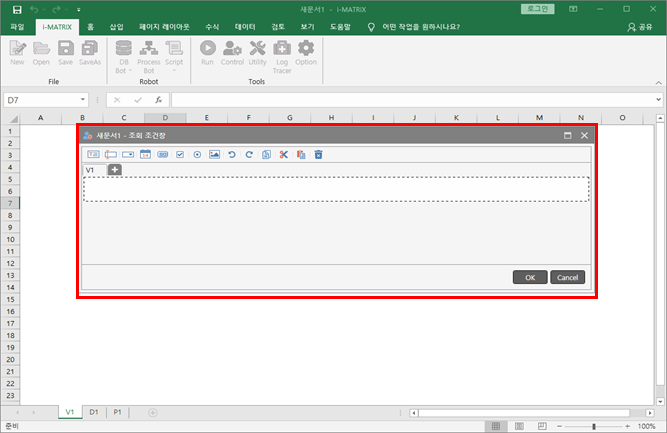Click the scissors cut icon
667x433 pixels.
pos(283,155)
